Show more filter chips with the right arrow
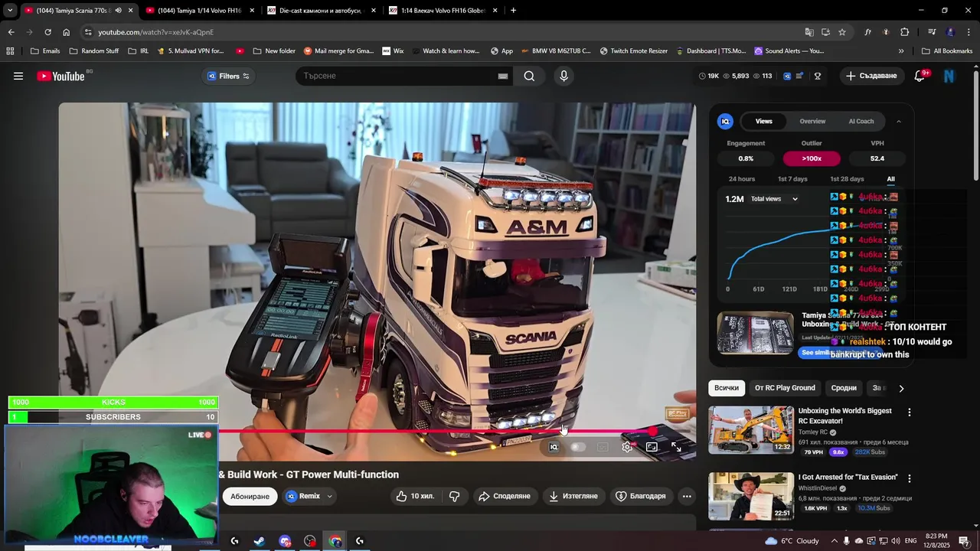 pos(901,388)
